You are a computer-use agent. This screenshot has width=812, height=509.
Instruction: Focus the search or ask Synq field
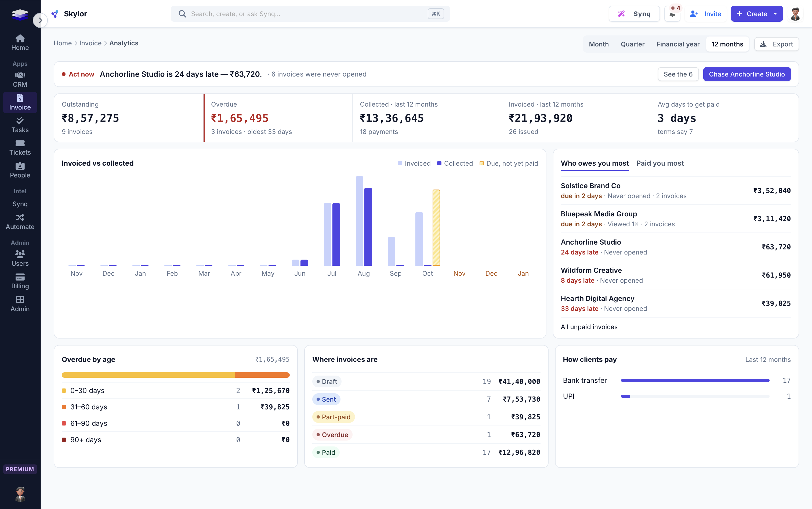pyautogui.click(x=310, y=14)
